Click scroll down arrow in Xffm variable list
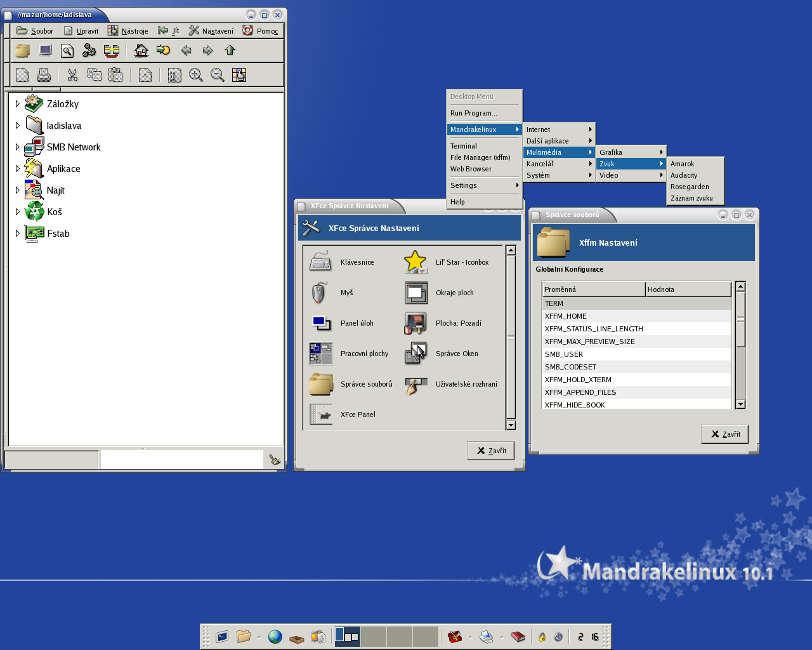812x650 pixels. point(740,404)
